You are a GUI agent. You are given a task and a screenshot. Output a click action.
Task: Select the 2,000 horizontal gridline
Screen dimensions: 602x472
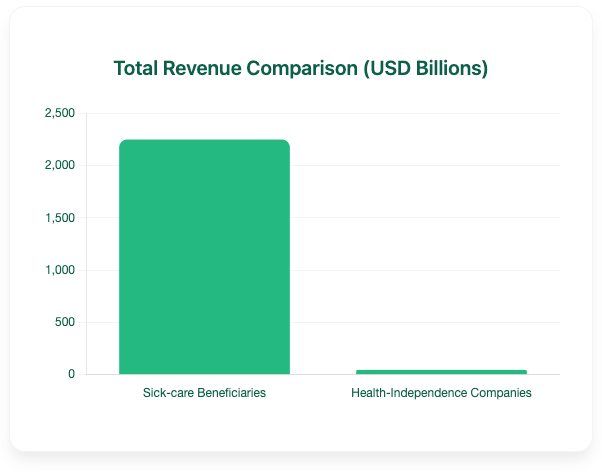(x=420, y=165)
